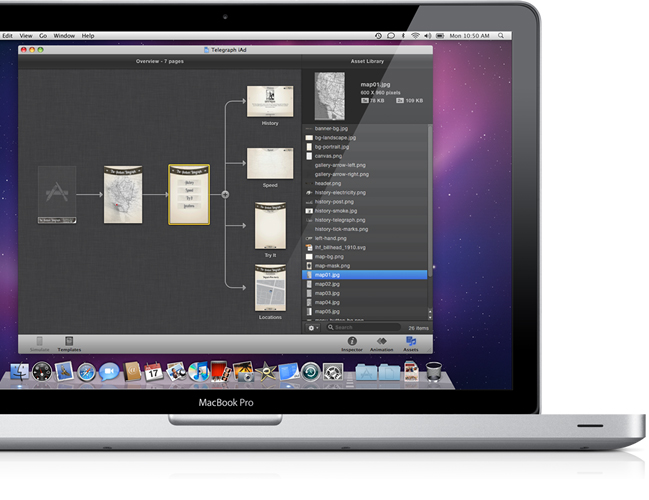
Task: Open the Window menu
Action: [x=64, y=36]
